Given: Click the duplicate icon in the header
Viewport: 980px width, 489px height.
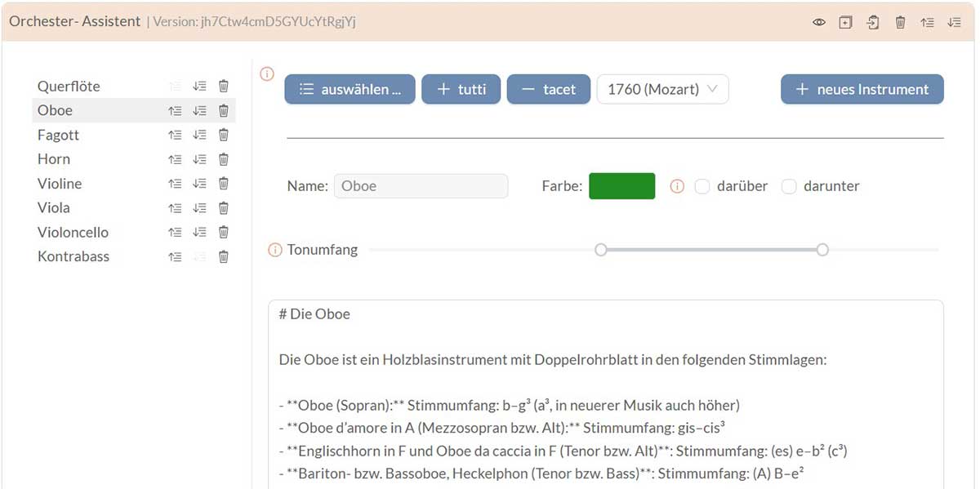Looking at the screenshot, I should click(845, 22).
